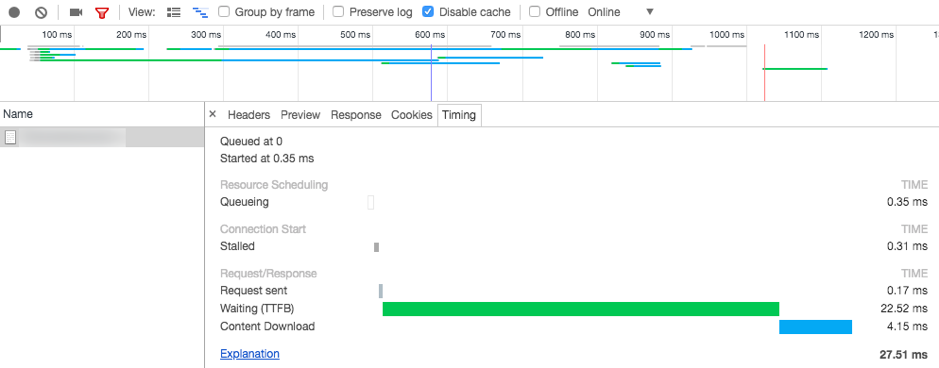Open the Response tab

pos(356,115)
